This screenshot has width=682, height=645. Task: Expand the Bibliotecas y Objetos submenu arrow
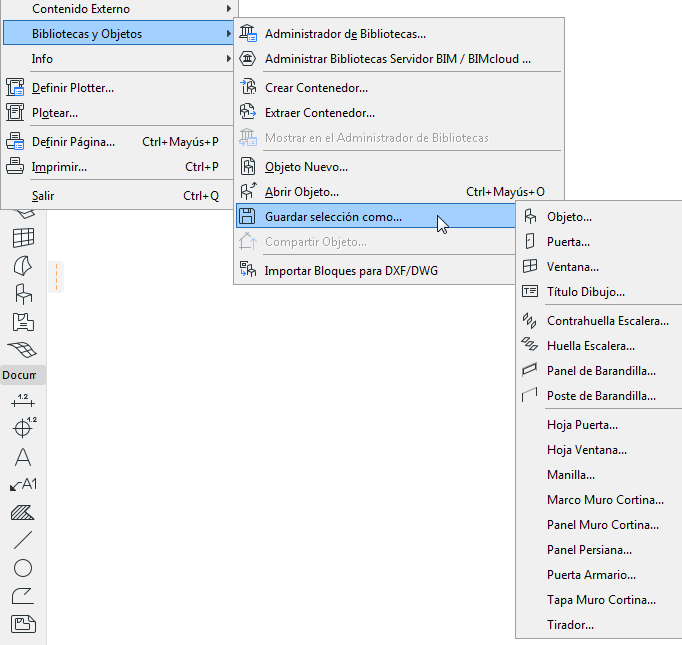pos(229,33)
